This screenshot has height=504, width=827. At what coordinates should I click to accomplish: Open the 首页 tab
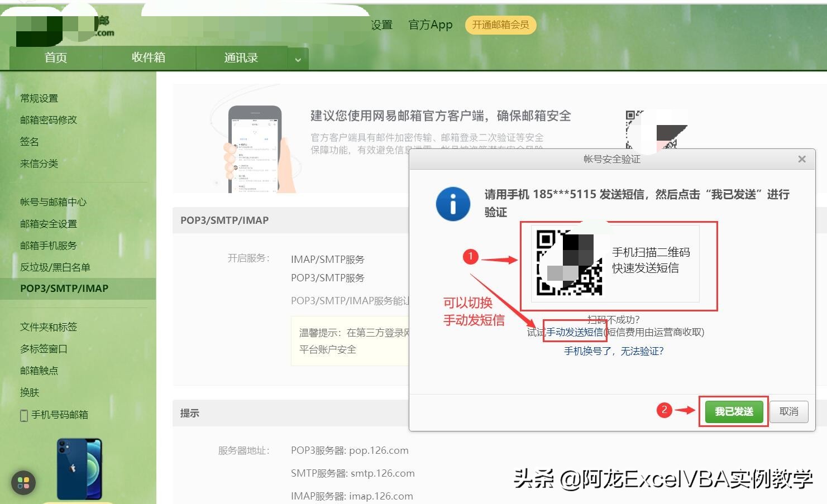(55, 57)
